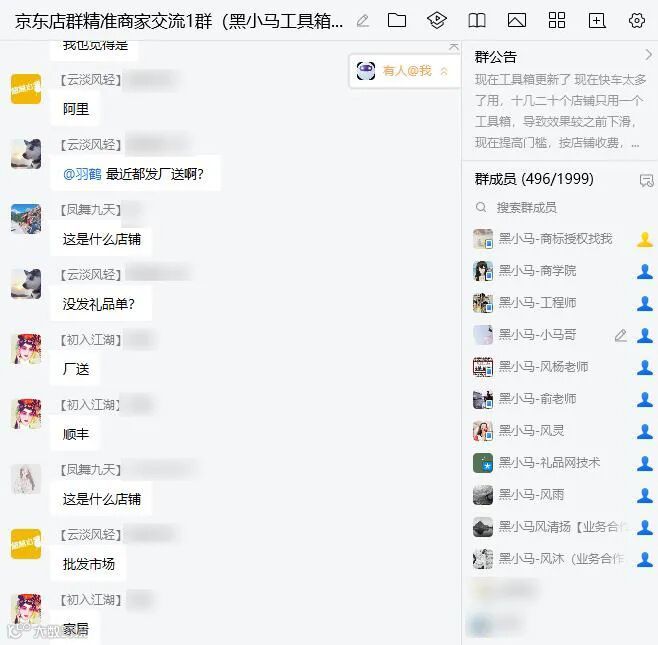Open the group files folder icon

(x=397, y=20)
